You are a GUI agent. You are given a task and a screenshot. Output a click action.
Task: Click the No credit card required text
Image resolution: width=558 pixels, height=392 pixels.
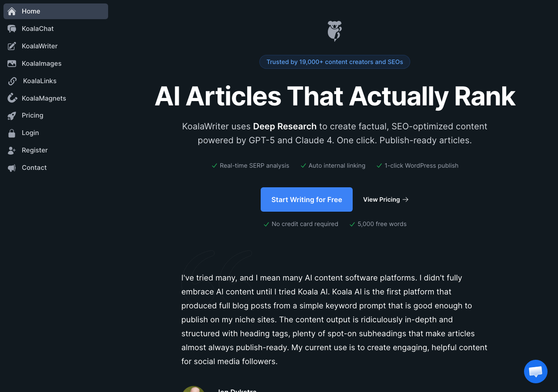click(x=305, y=224)
